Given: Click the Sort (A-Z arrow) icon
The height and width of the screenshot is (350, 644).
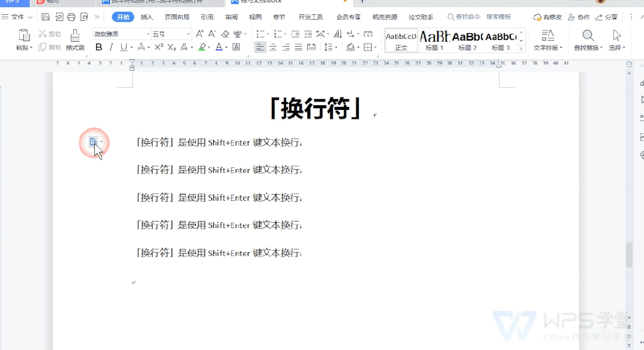Looking at the screenshot, I should click(338, 33).
